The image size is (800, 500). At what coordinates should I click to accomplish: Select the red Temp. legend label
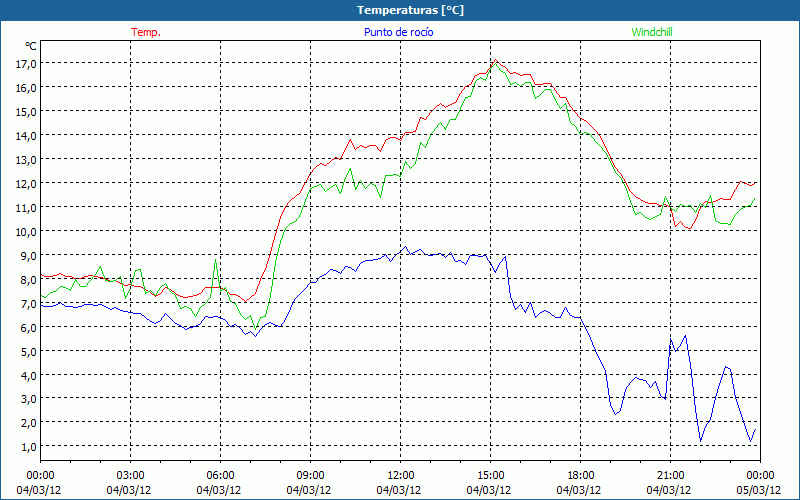[146, 32]
